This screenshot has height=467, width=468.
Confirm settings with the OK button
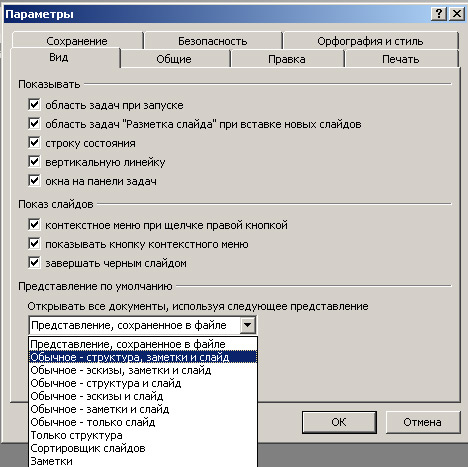[339, 422]
